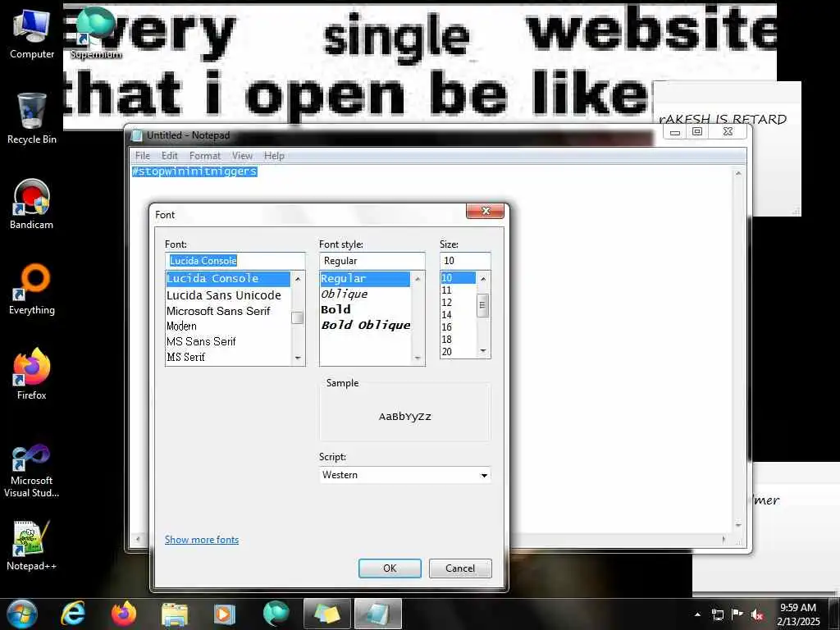
Task: Click the Font name input field
Action: [x=235, y=260]
